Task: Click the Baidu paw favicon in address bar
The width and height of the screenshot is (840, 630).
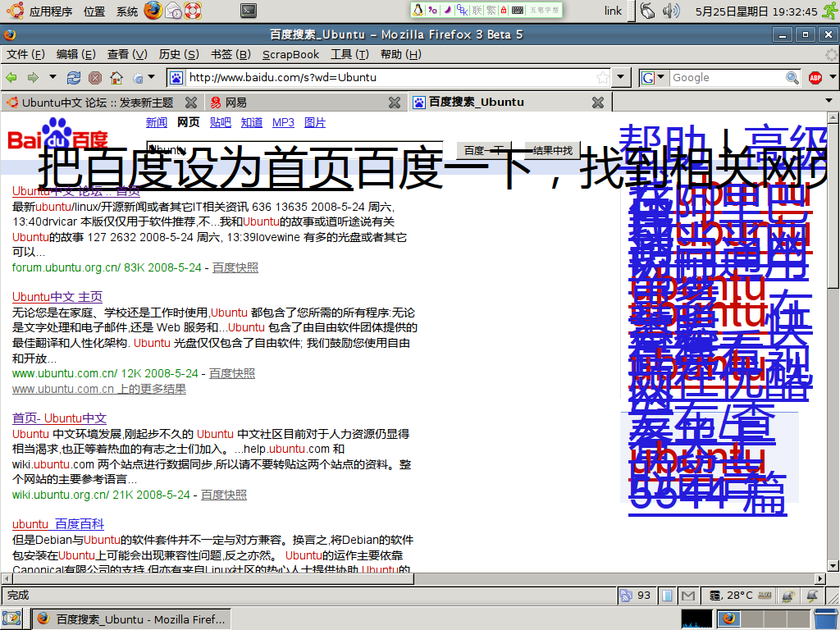Action: click(x=176, y=78)
